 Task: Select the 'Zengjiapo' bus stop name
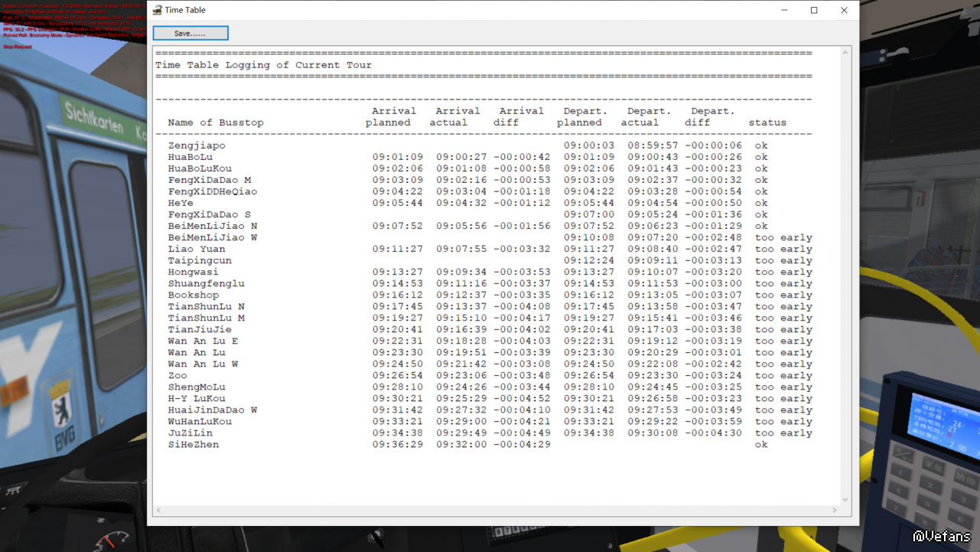[x=197, y=145]
